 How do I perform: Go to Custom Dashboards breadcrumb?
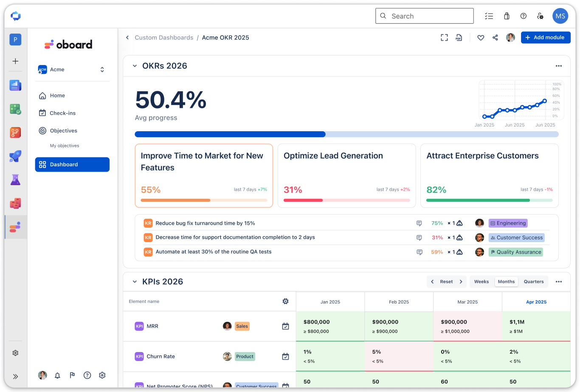click(164, 37)
